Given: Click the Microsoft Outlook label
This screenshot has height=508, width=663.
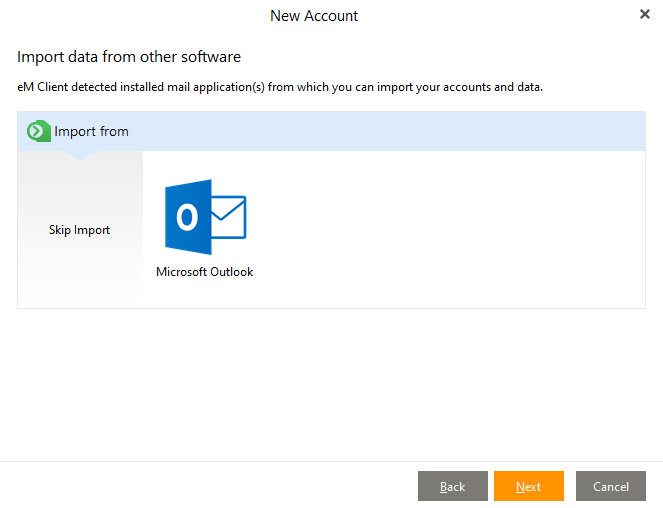Looking at the screenshot, I should 205,272.
